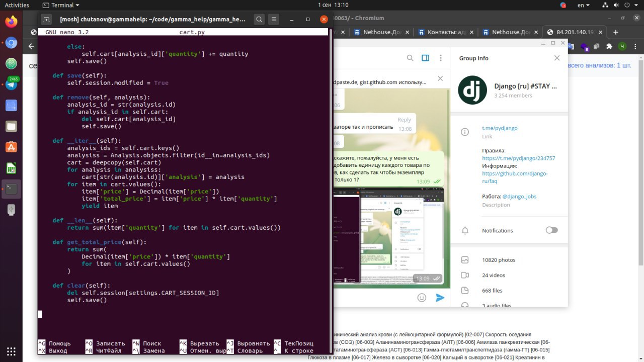644x362 pixels.
Task: Click the round tray indicator left of en
Action: (564, 5)
